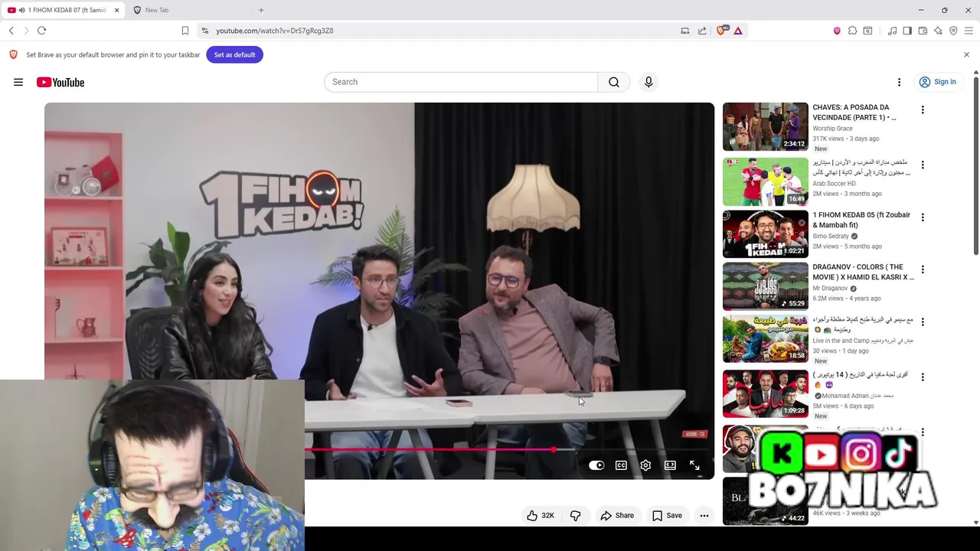Like the video showing 32K likes
980x551 pixels.
[541, 516]
